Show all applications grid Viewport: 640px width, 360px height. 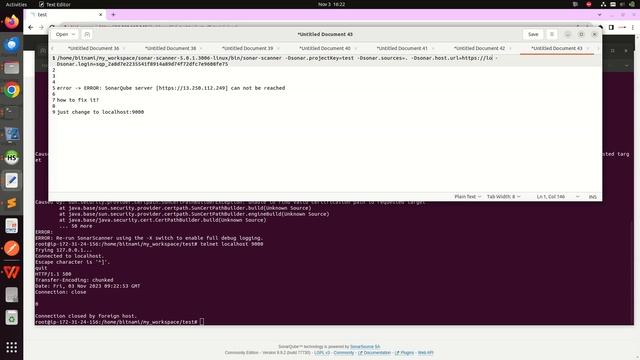tap(11, 347)
